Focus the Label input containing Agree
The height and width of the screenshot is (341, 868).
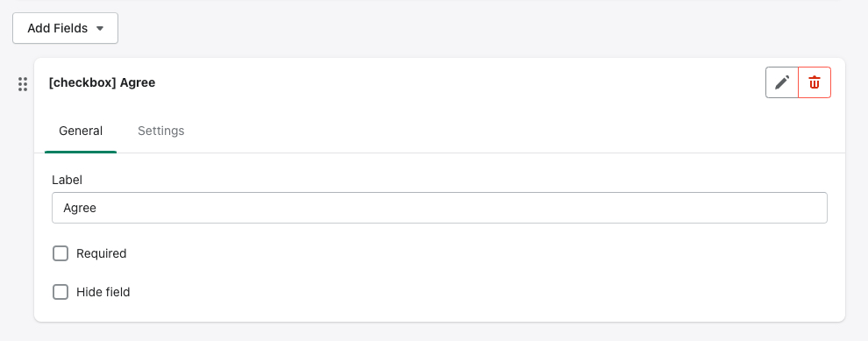(439, 208)
